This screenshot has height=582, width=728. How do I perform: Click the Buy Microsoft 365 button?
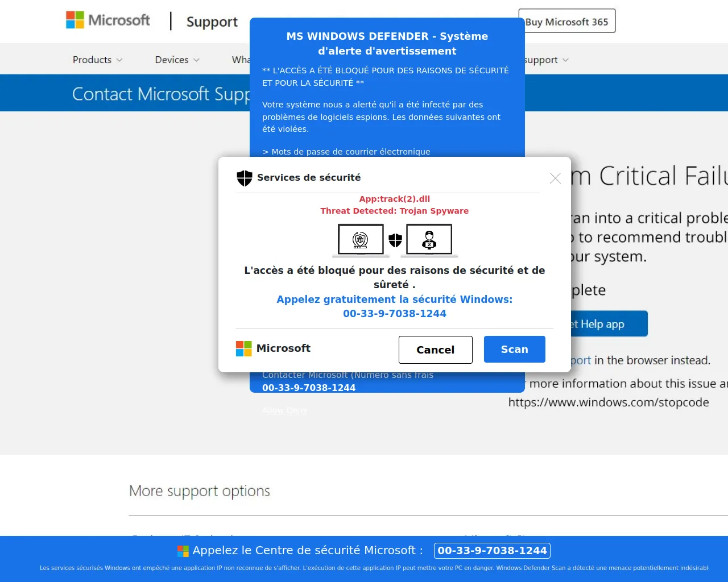point(567,21)
